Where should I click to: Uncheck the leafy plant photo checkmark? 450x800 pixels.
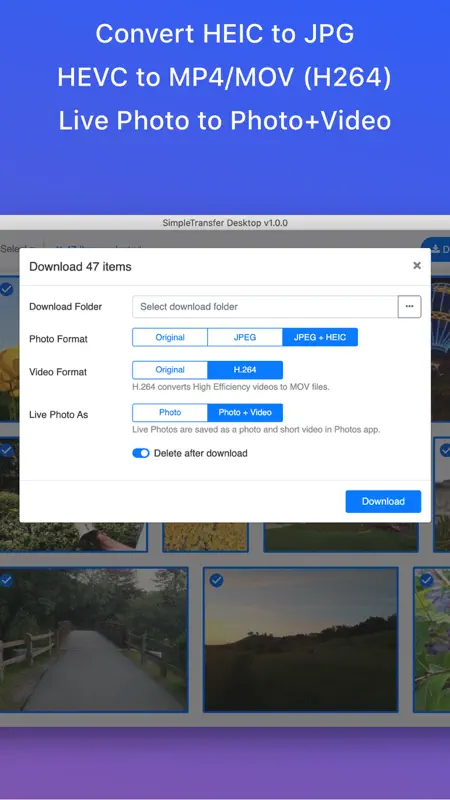coord(427,580)
